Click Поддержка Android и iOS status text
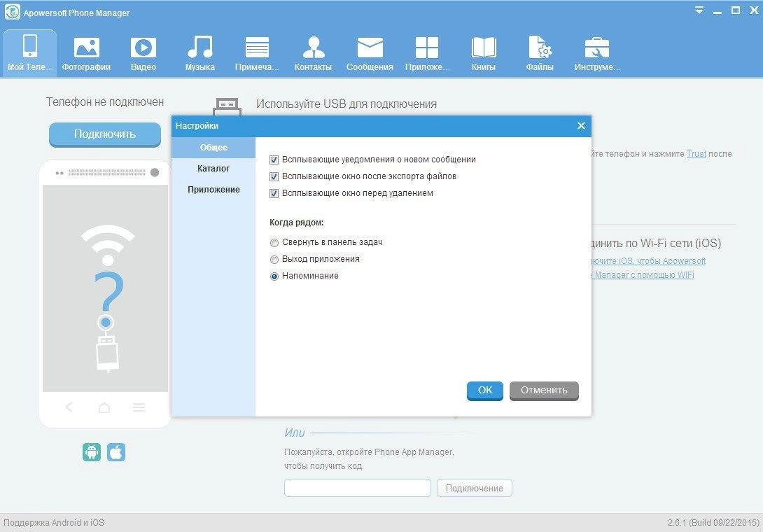This screenshot has height=532, width=763. (x=54, y=523)
